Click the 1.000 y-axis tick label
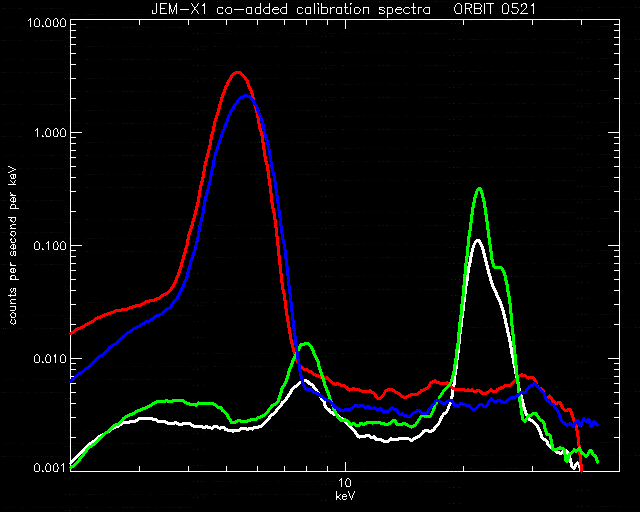This screenshot has height=512, width=640. pyautogui.click(x=50, y=133)
